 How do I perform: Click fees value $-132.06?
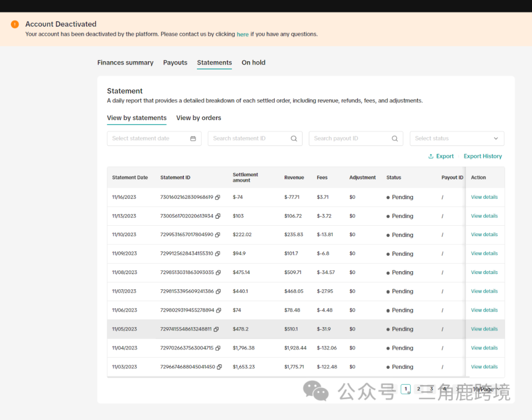[x=327, y=348]
